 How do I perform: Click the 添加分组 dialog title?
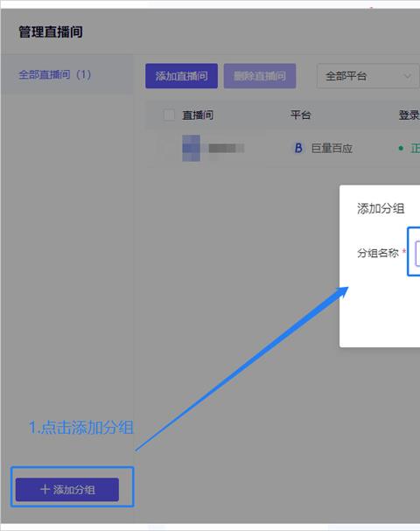coord(381,208)
